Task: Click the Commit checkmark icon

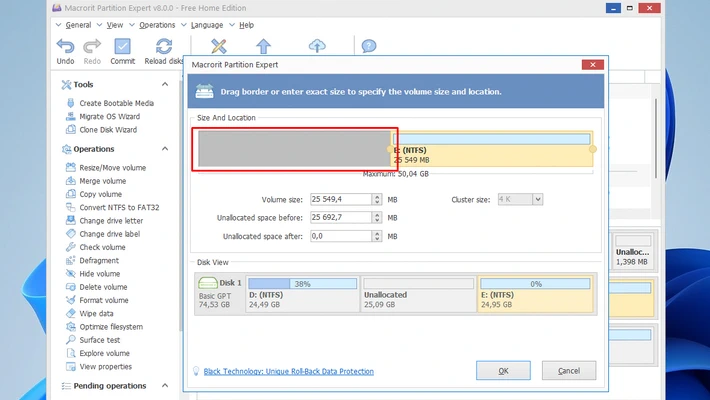Action: pyautogui.click(x=122, y=46)
